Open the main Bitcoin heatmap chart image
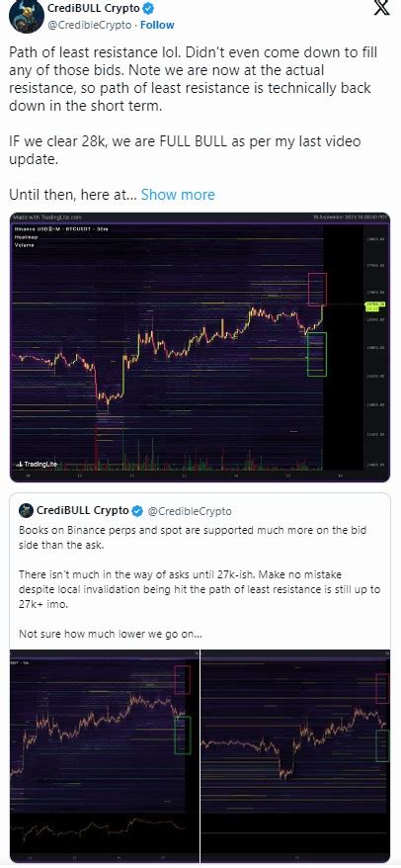 (x=200, y=347)
